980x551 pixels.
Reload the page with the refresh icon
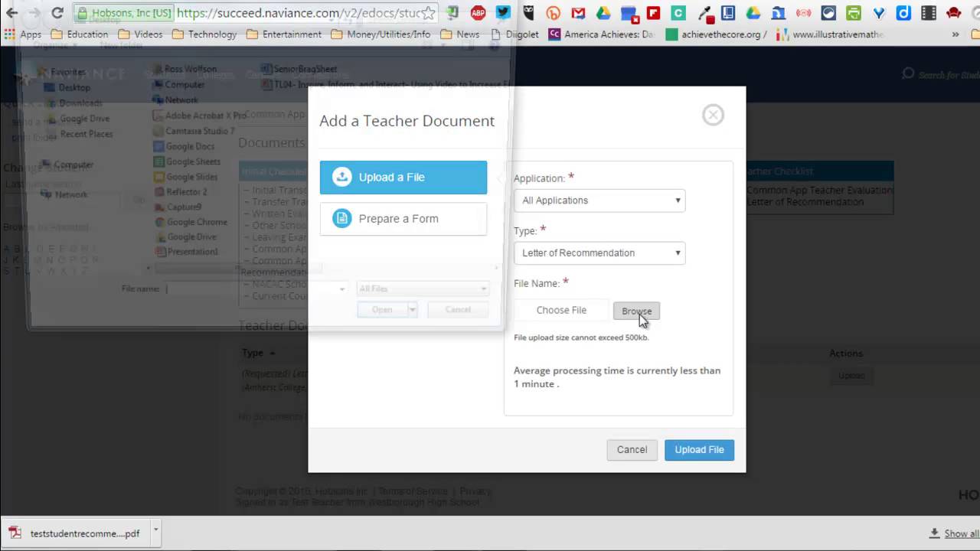57,13
